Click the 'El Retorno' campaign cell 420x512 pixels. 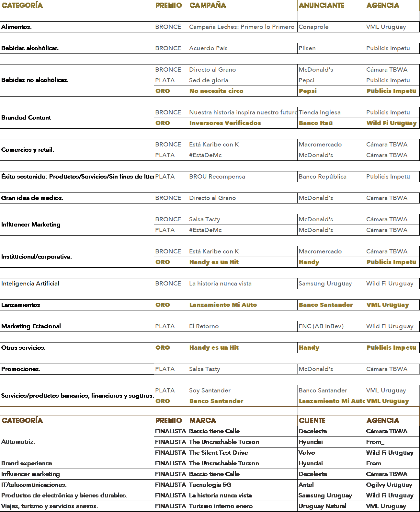tap(243, 326)
